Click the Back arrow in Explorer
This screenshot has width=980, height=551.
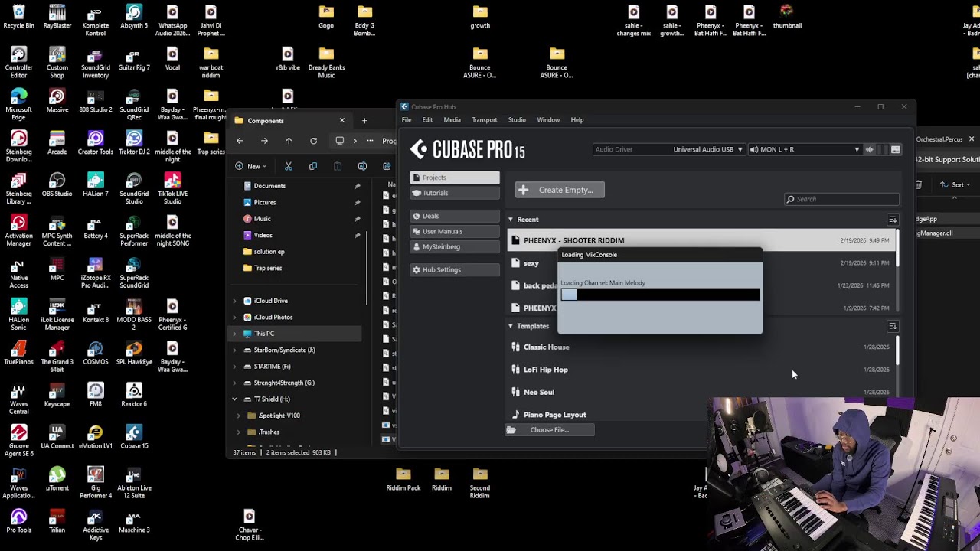click(x=240, y=141)
